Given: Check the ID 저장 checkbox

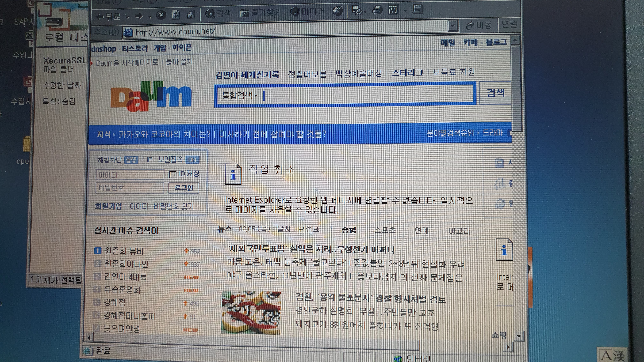Looking at the screenshot, I should point(173,174).
